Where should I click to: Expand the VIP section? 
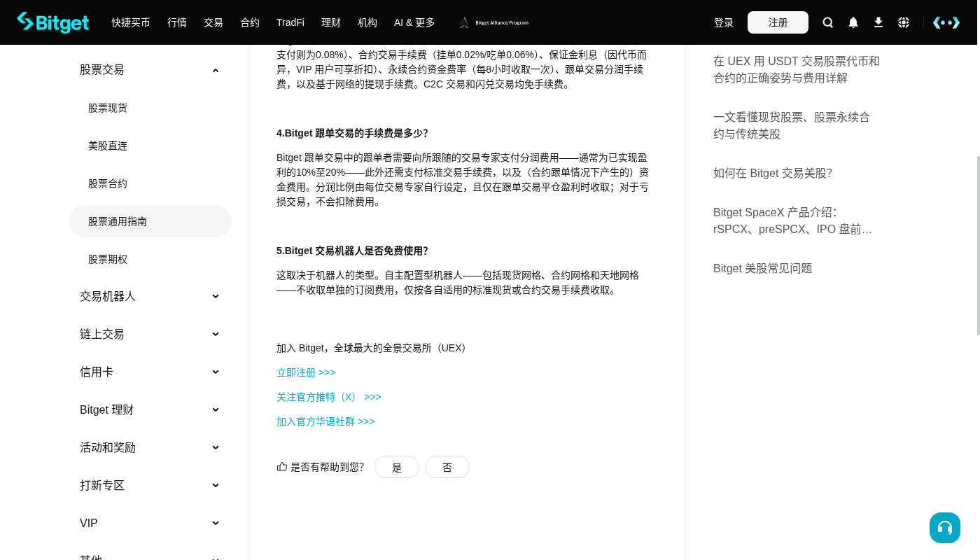point(150,523)
